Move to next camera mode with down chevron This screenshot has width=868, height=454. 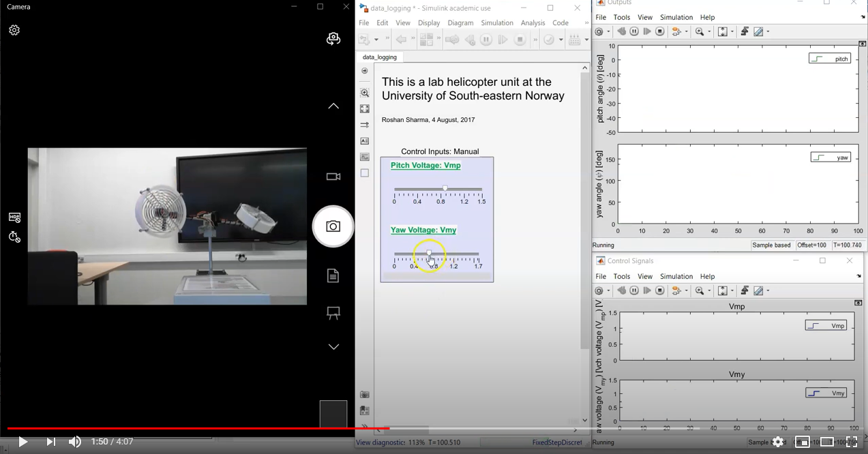(333, 347)
